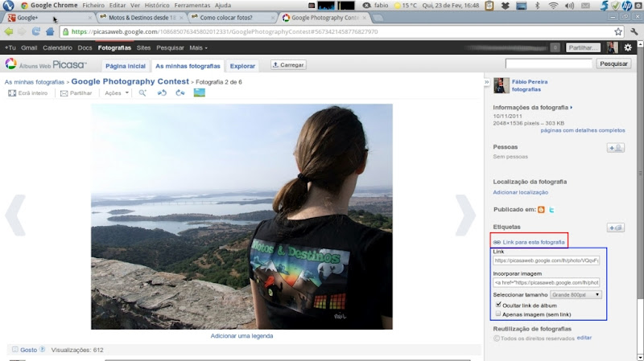Viewport: 644px width, 361px height.
Task: Show previous photo with left arrow
Action: point(15,215)
